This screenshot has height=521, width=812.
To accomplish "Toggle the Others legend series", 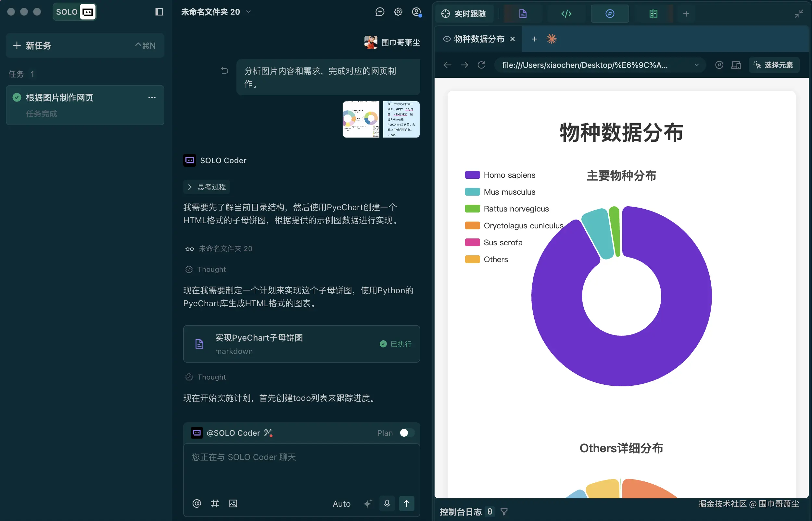I will tap(486, 260).
